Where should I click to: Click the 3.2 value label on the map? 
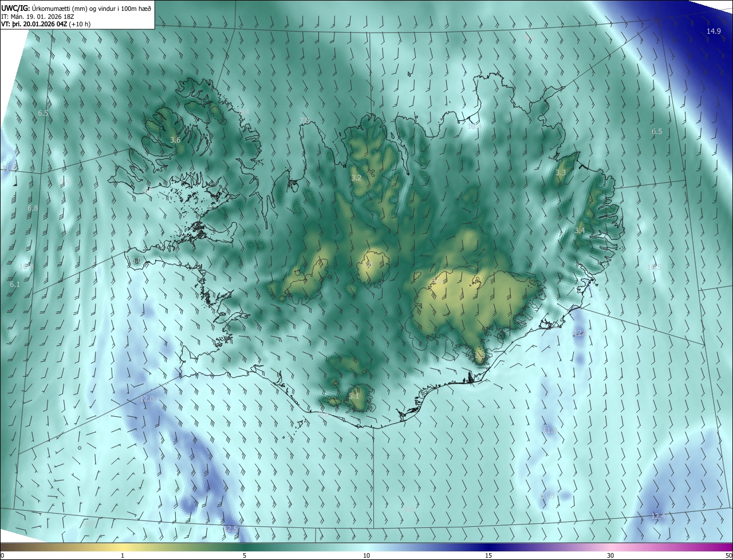(x=356, y=178)
